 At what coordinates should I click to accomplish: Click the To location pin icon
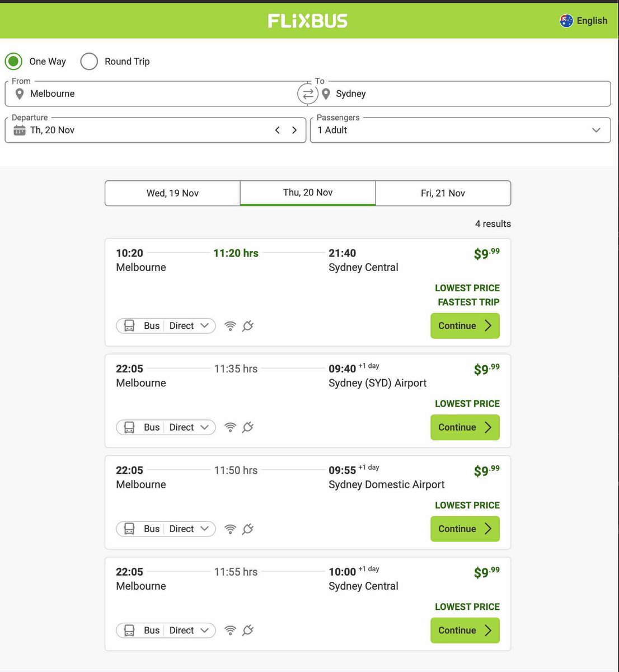pos(326,94)
